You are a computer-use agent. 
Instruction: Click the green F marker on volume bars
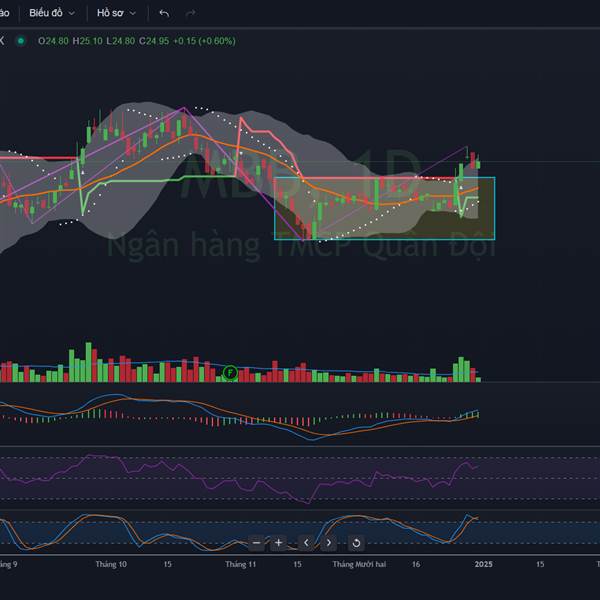click(x=230, y=372)
